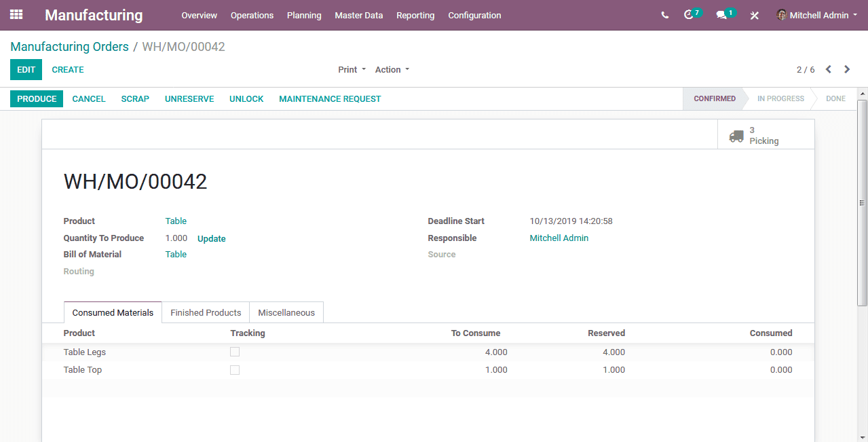Click the scrollbar down arrow
This screenshot has height=442, width=868.
pos(862,436)
